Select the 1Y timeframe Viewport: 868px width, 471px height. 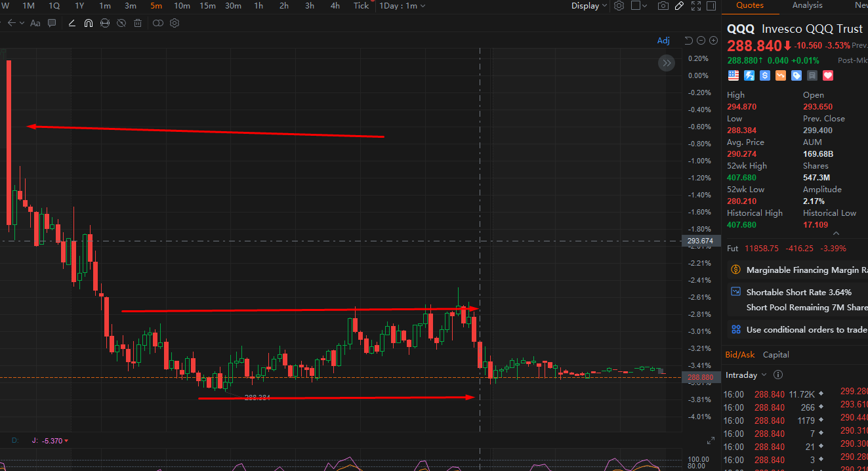[x=79, y=6]
